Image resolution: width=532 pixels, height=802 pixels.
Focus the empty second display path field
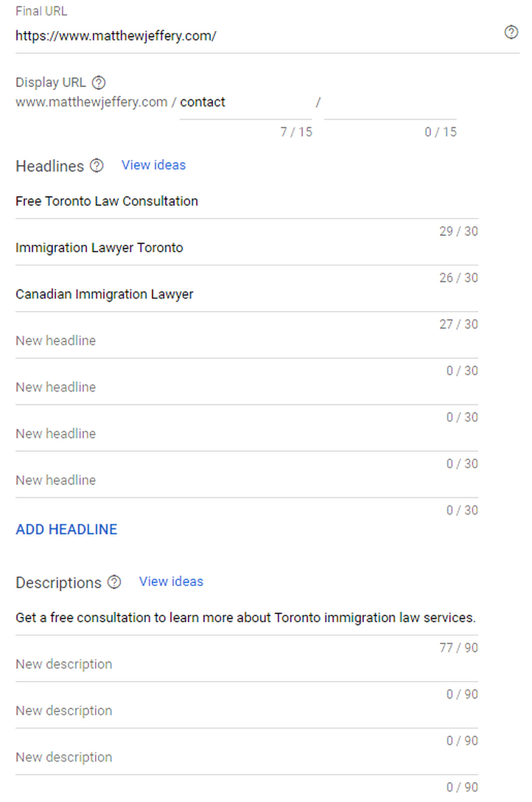tap(390, 102)
